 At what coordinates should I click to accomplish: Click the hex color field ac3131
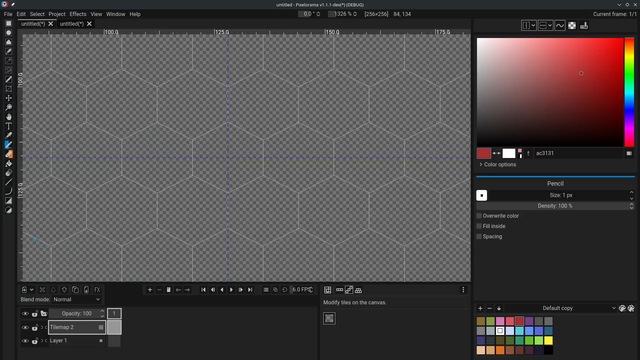coord(578,153)
